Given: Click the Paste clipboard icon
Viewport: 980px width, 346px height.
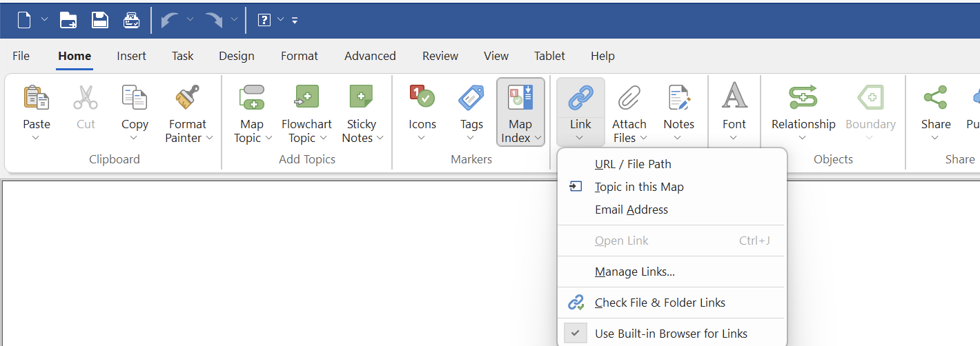Looking at the screenshot, I should 36,99.
